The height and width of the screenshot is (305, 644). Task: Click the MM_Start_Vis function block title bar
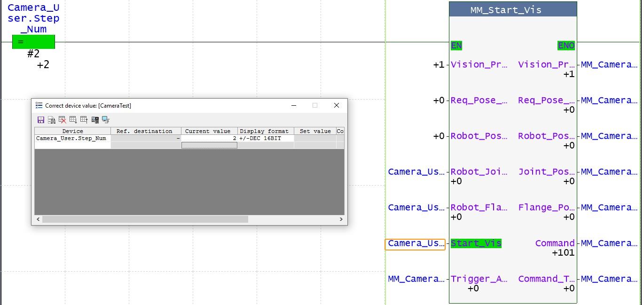tap(512, 9)
